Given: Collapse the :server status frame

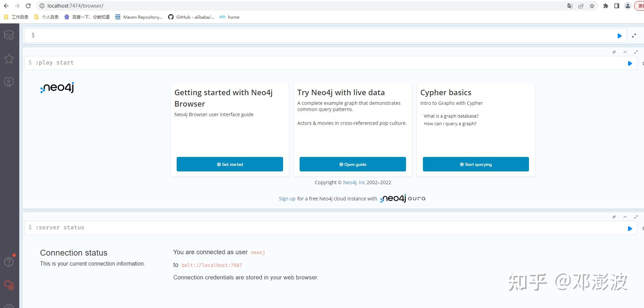Looking at the screenshot, I should 625,217.
